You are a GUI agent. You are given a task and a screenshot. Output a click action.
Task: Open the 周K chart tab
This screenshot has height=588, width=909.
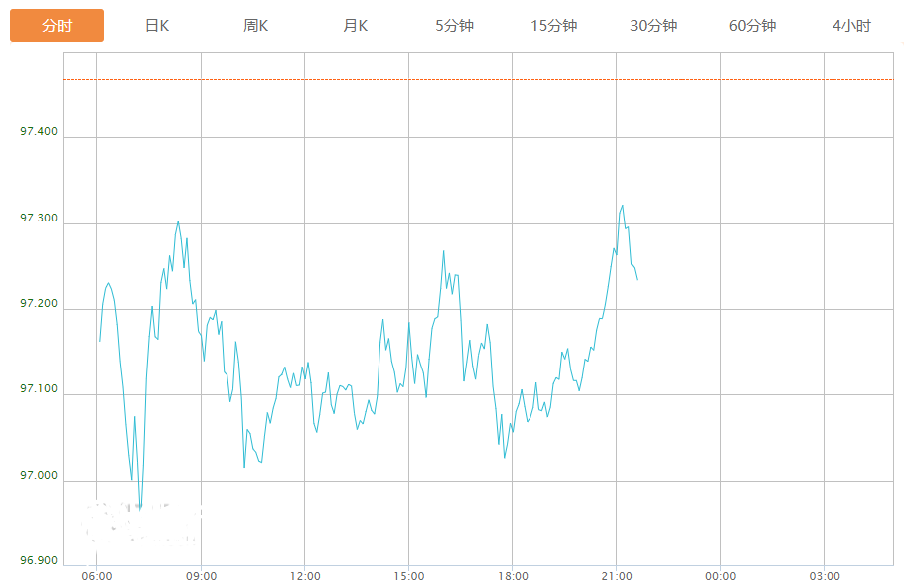tap(256, 26)
